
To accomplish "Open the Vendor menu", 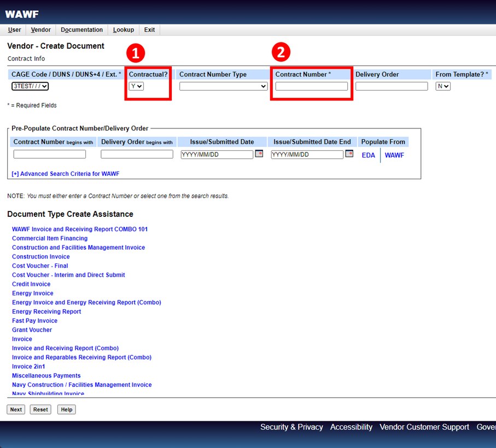I will pyautogui.click(x=41, y=30).
